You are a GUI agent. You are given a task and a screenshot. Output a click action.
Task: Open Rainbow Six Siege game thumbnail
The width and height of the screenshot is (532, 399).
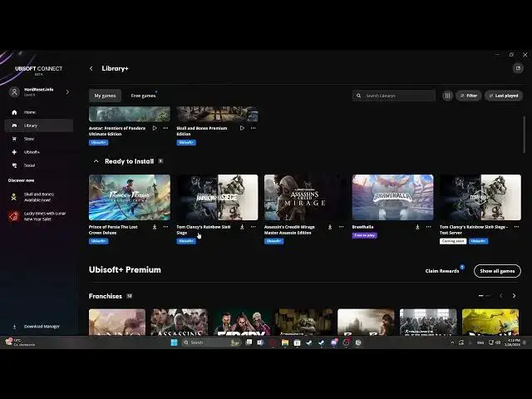(217, 198)
